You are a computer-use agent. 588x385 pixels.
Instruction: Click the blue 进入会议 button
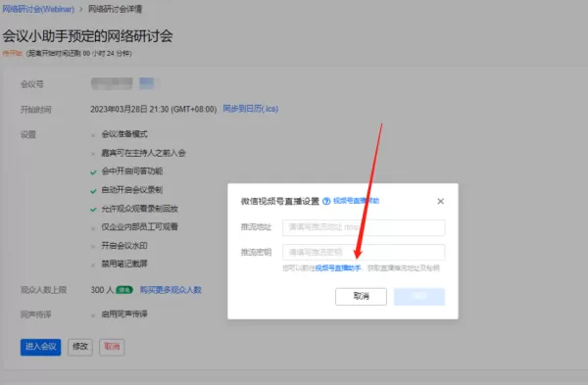[x=40, y=347]
